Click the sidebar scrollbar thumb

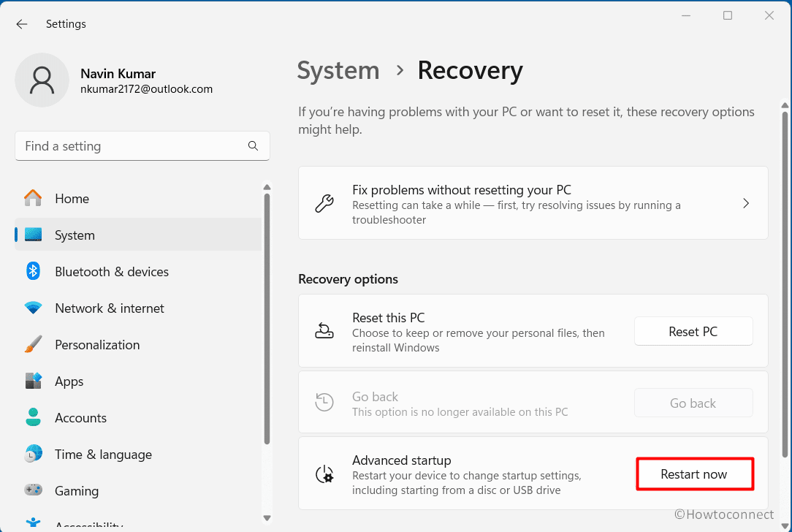click(267, 319)
